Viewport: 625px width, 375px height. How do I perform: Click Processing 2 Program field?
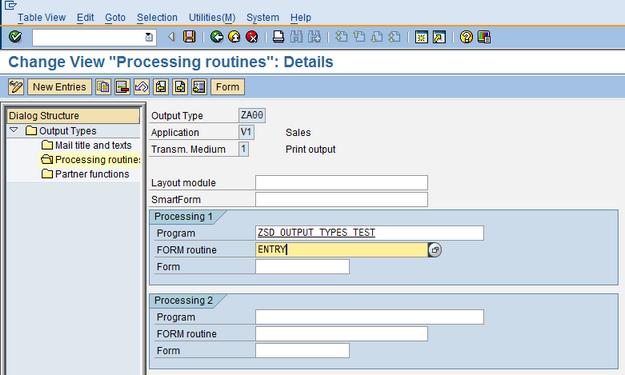coord(369,317)
